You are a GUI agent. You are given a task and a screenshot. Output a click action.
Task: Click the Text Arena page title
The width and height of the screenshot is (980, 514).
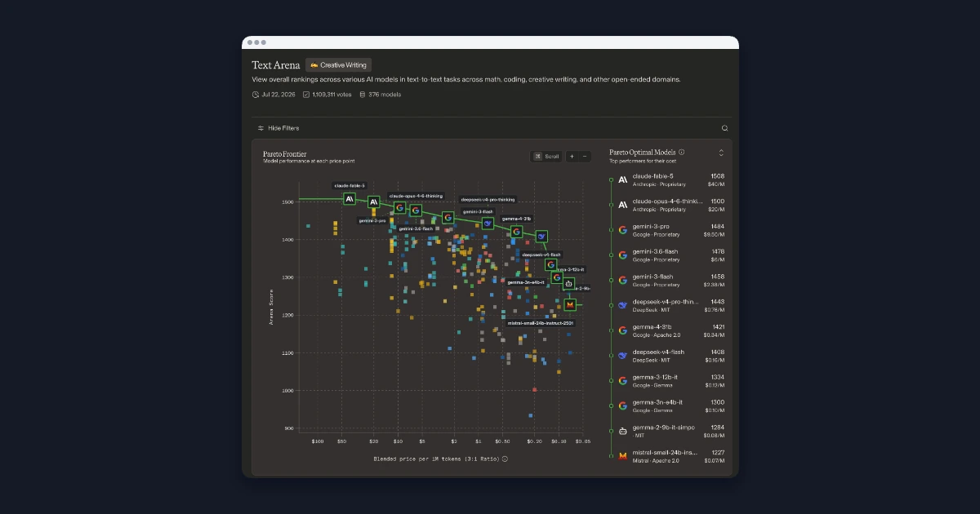pos(275,64)
